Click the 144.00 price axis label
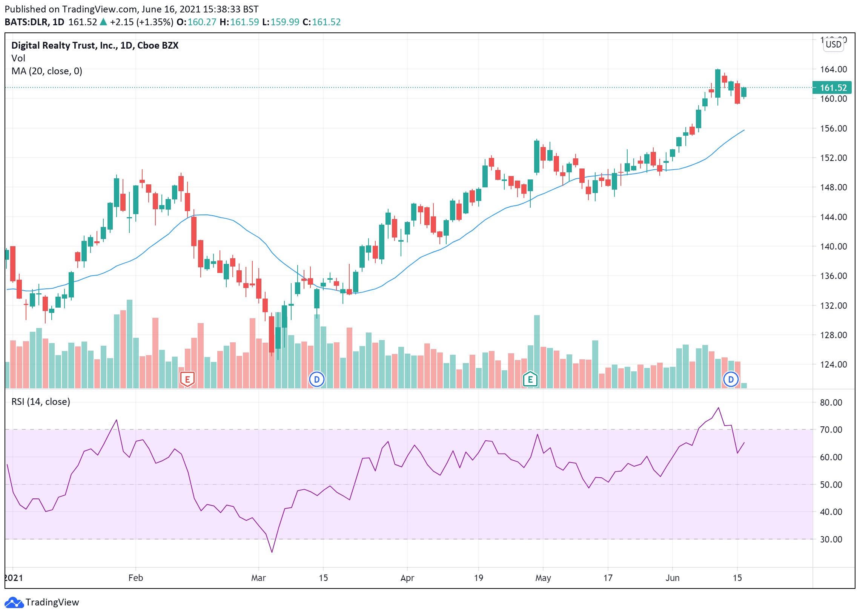Image resolution: width=860 pixels, height=616 pixels. 833,217
